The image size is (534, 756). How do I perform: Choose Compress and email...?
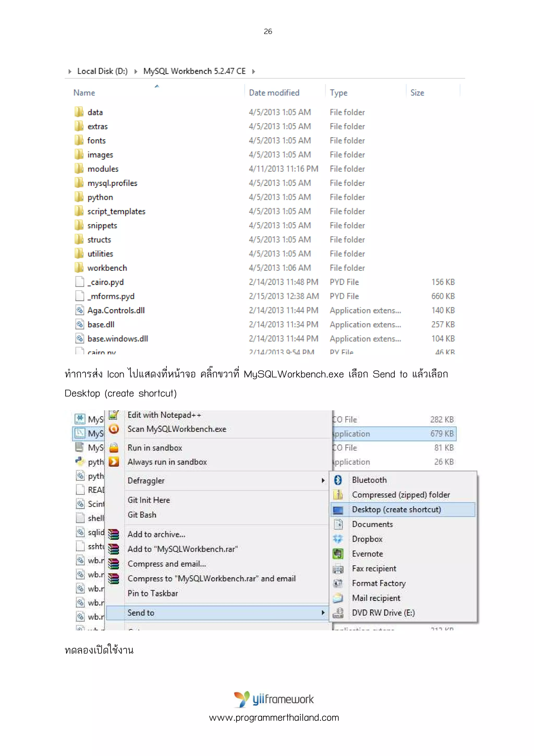pyautogui.click(x=167, y=564)
